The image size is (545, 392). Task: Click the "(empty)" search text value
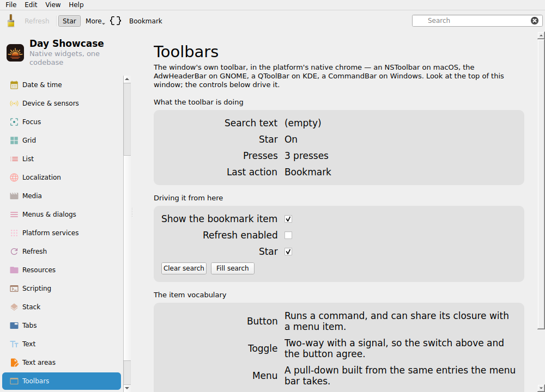click(302, 123)
